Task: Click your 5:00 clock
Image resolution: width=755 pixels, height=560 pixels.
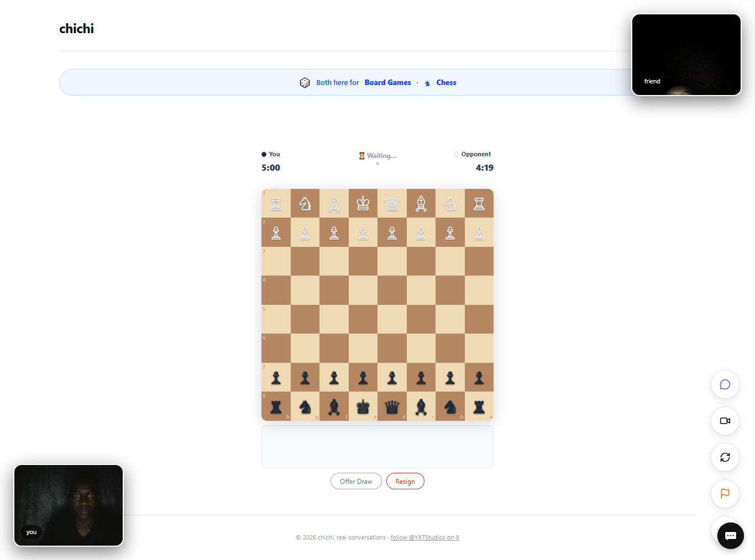Action: click(x=271, y=168)
